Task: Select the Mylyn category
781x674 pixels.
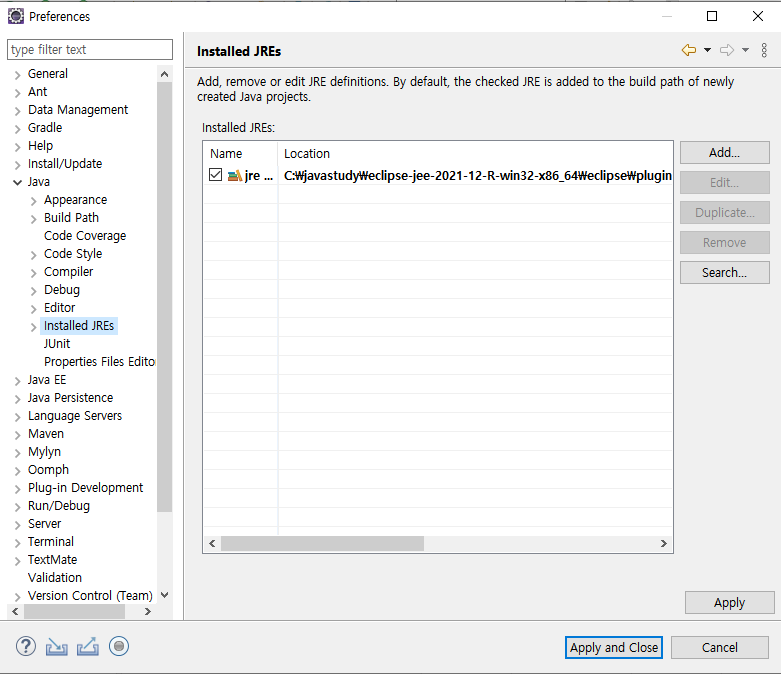Action: click(x=44, y=452)
